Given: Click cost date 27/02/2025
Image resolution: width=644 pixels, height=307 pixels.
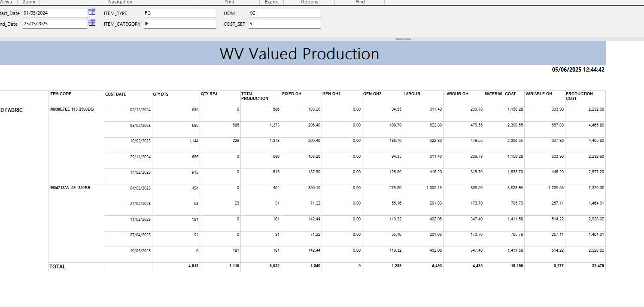Looking at the screenshot, I should pyautogui.click(x=140, y=204).
